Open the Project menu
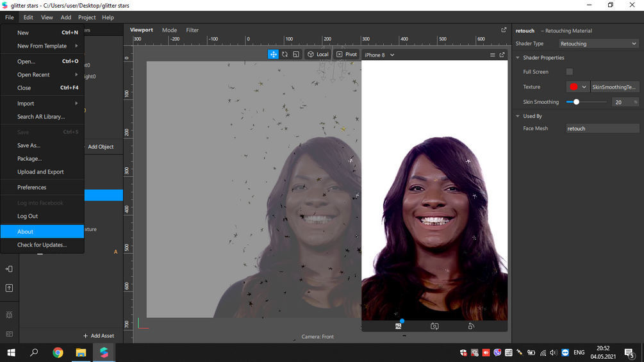644x362 pixels. (x=87, y=17)
